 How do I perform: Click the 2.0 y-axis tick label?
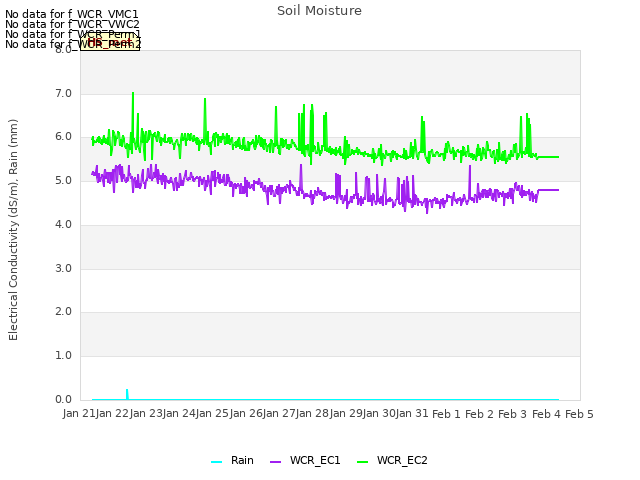tap(63, 312)
